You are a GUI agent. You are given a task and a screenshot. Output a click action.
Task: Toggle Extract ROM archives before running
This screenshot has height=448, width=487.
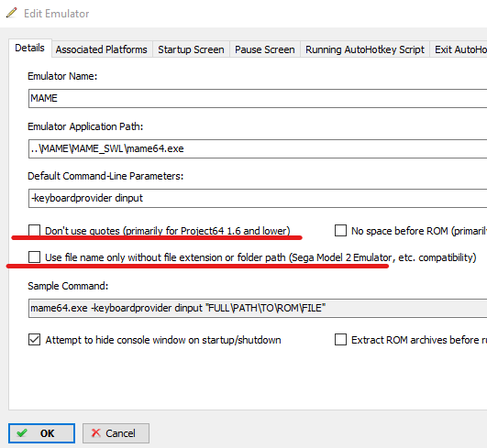click(x=340, y=339)
